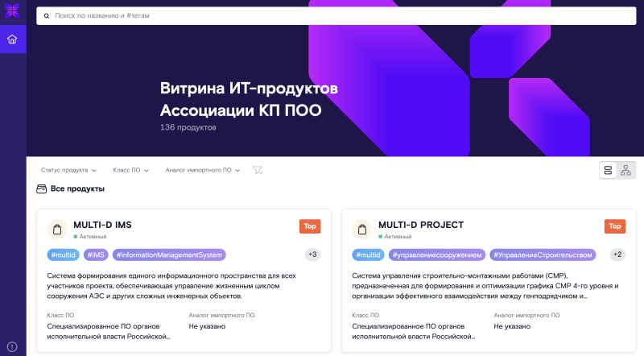644x356 pixels.
Task: Click the search by name and tags field
Action: [x=336, y=15]
